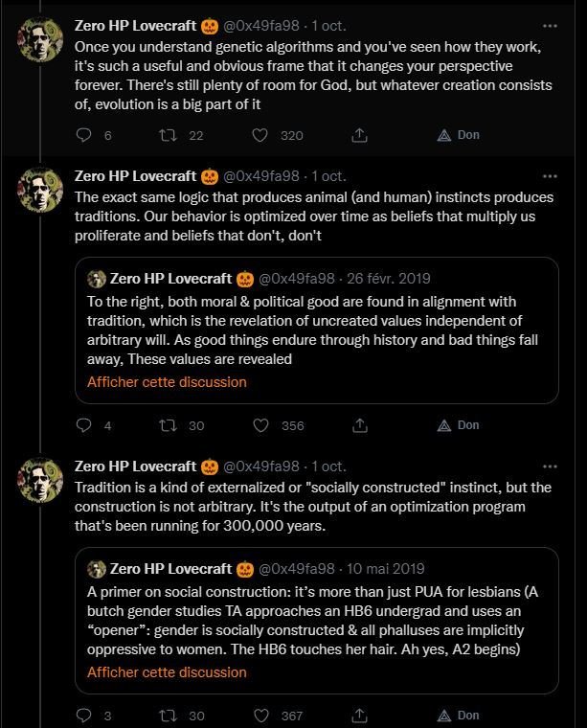The width and height of the screenshot is (587, 728).
Task: Click the '1 oct.' timestamp on Tradition tweet
Action: point(327,466)
